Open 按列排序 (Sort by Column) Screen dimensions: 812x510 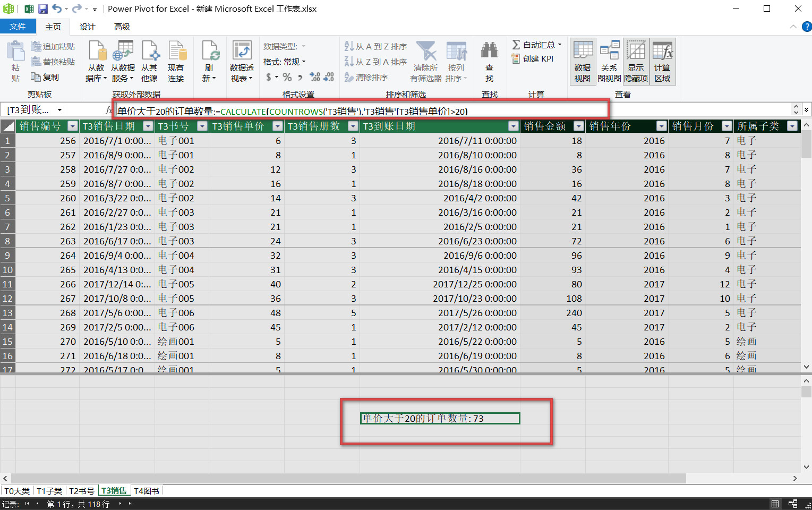(x=456, y=61)
